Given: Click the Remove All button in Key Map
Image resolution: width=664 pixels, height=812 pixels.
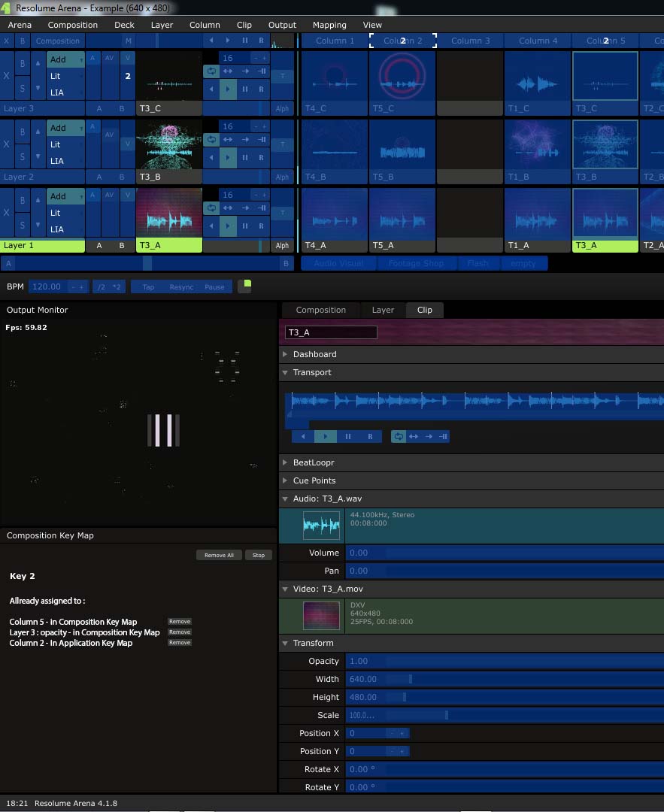Looking at the screenshot, I should point(219,555).
